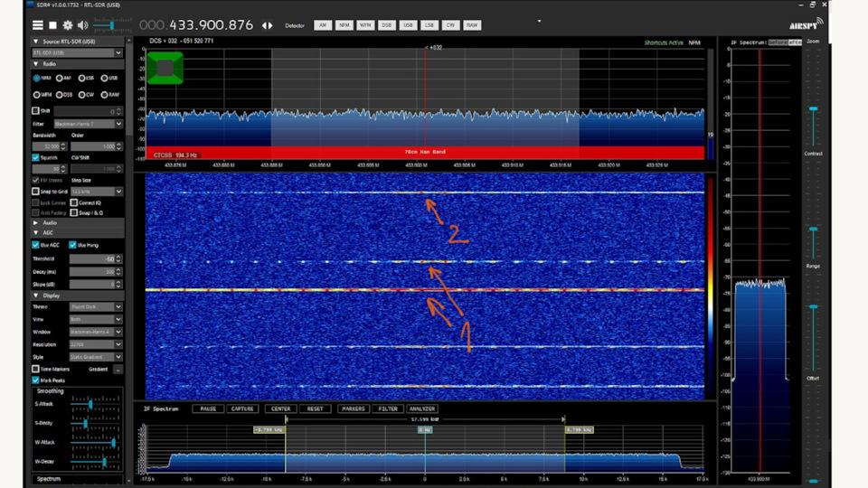Viewport: 868px width, 488px height.
Task: Open the MARKERS tab in IF Spectrum
Action: (x=354, y=408)
